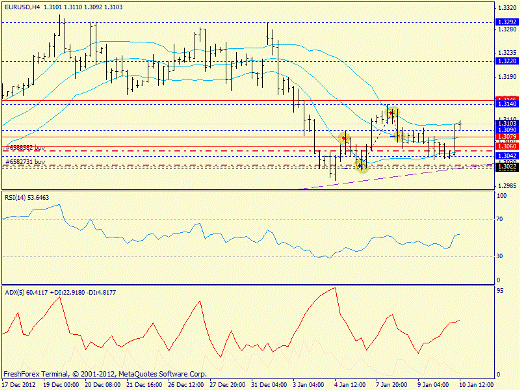The height and width of the screenshot is (390, 520).
Task: Click the ADX 95 scale label
Action: pos(500,291)
